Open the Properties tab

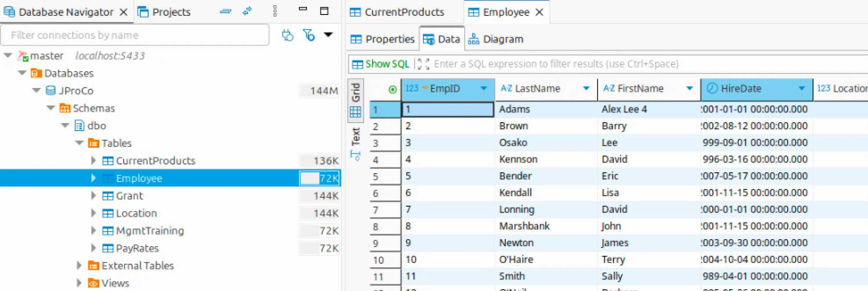[383, 39]
